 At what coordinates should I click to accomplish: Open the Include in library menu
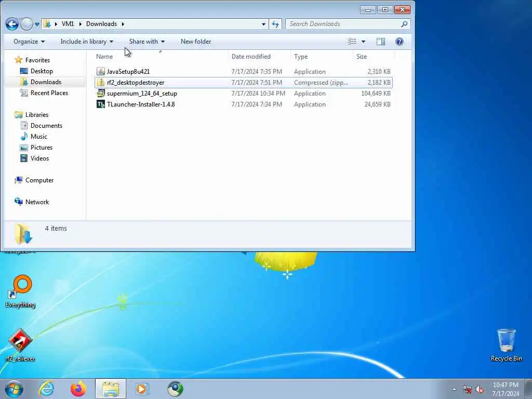pos(87,42)
